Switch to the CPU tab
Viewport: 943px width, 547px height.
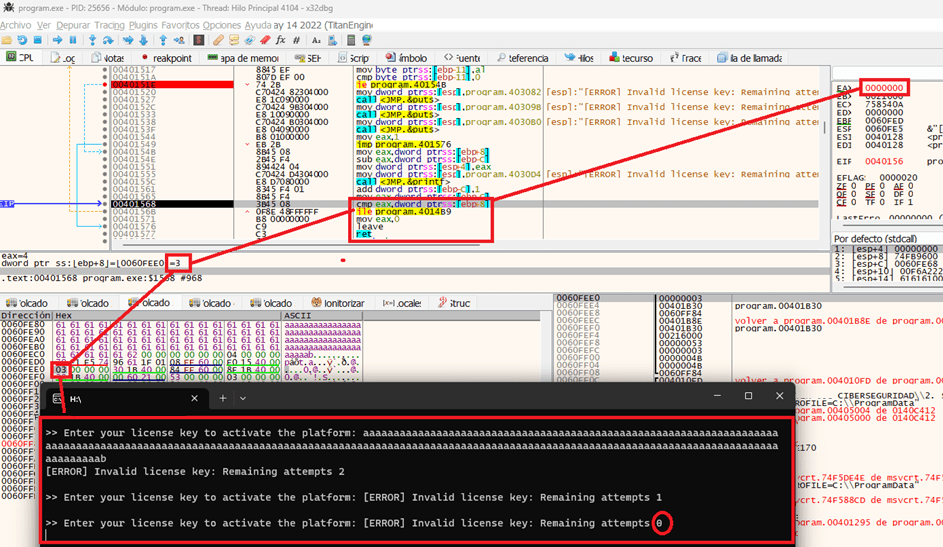click(20, 58)
